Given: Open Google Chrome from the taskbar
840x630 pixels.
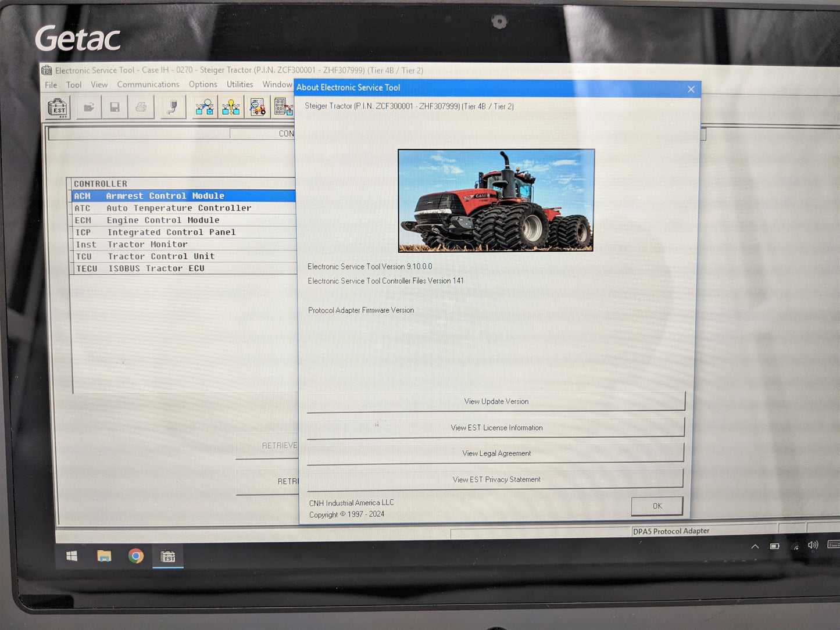Looking at the screenshot, I should tap(136, 556).
